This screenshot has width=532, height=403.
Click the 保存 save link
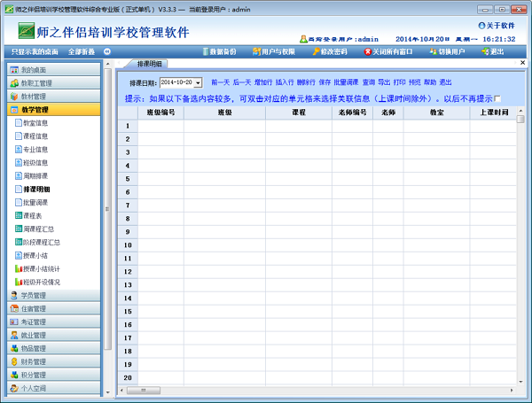click(325, 82)
